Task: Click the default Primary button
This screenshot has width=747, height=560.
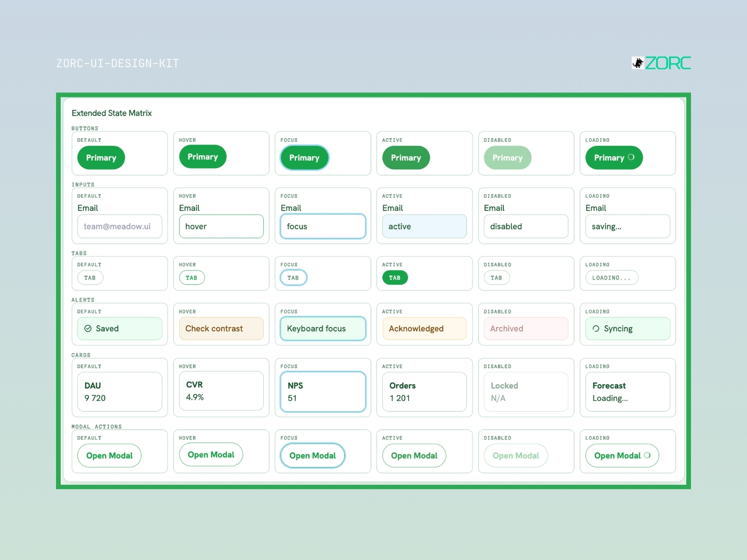Action: tap(101, 158)
